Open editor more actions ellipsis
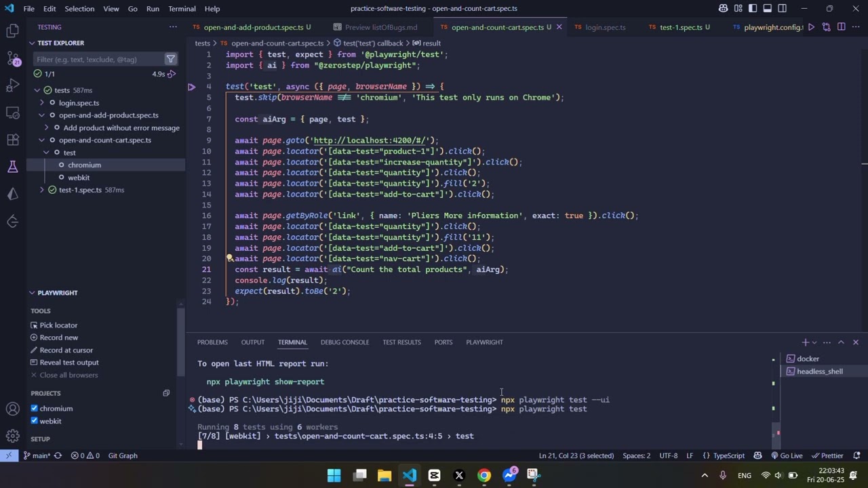The width and height of the screenshot is (868, 488). click(856, 27)
